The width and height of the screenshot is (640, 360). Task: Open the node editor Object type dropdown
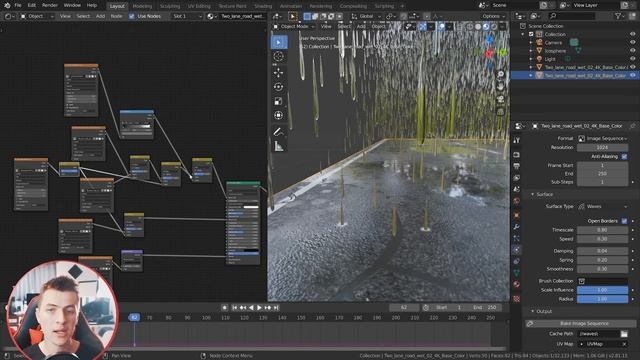[x=37, y=16]
